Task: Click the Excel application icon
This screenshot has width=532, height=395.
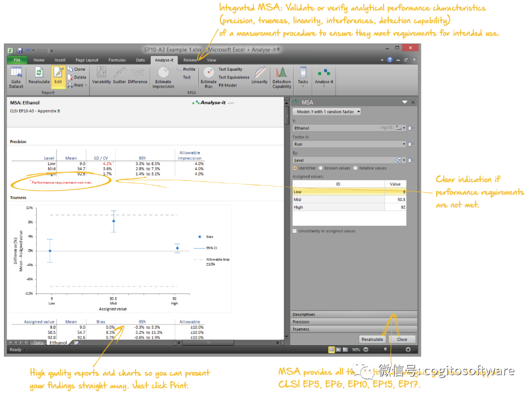Action: pos(11,50)
